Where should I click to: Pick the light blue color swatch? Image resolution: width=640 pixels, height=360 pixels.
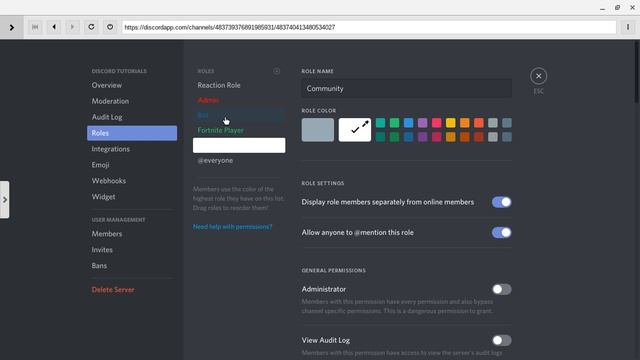pyautogui.click(x=409, y=123)
